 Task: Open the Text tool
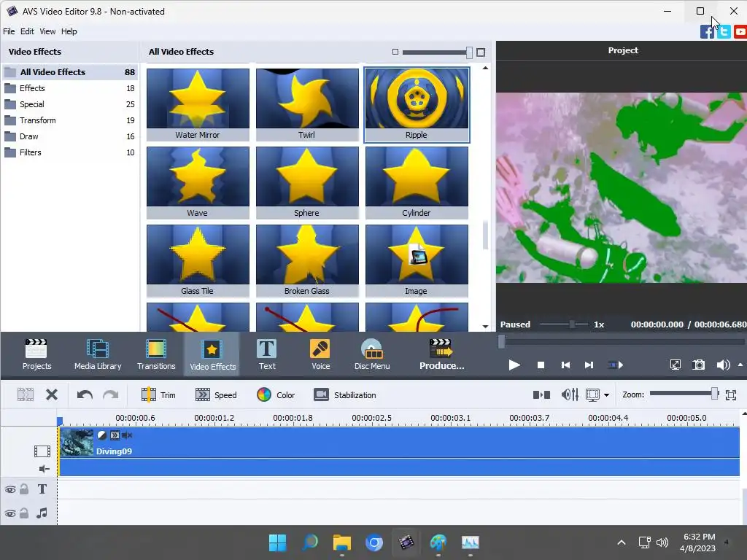coord(267,354)
